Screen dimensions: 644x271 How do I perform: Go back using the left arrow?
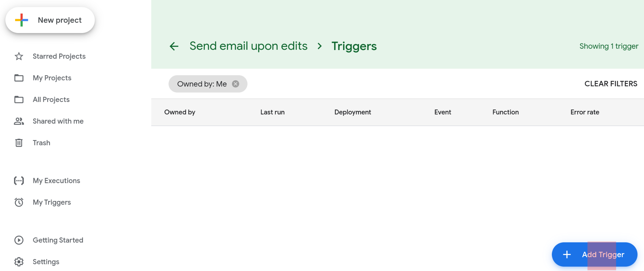[x=174, y=46]
